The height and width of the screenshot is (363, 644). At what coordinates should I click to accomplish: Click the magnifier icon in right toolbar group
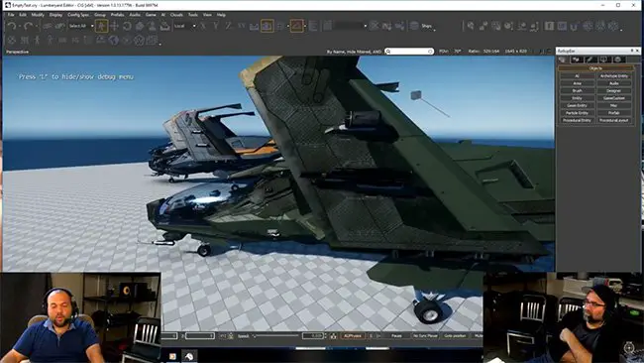pyautogui.click(x=471, y=26)
